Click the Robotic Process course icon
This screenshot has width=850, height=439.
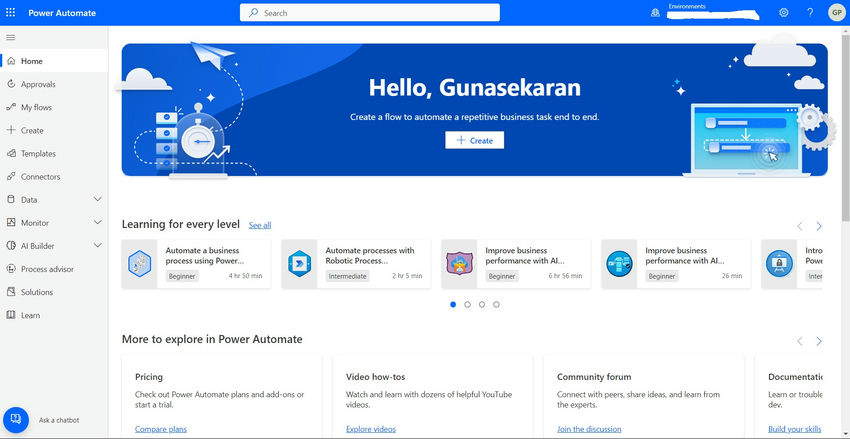[x=299, y=264]
